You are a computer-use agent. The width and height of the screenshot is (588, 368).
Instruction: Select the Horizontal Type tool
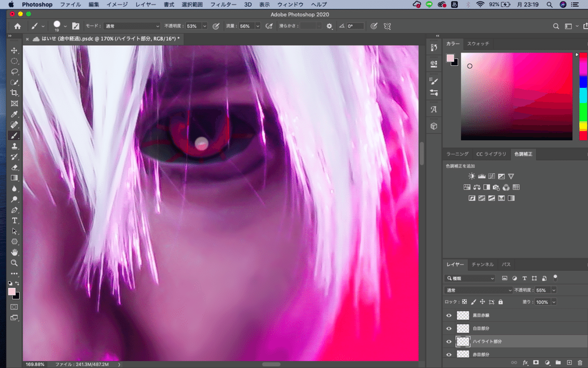click(x=14, y=220)
